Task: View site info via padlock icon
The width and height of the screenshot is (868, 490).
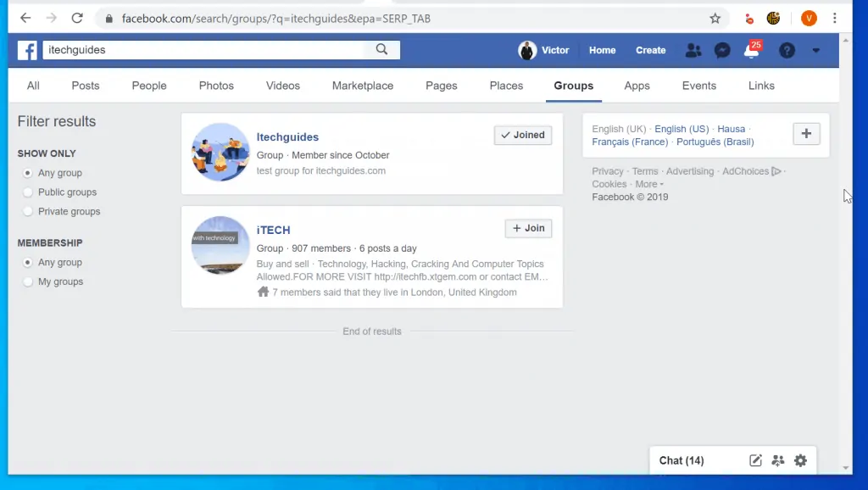Action: tap(109, 19)
